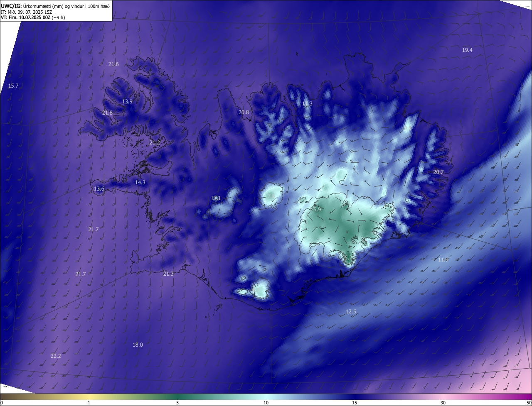The image size is (532, 406).
Task: Click the '1' tick on the color scale
Action: tap(89, 403)
